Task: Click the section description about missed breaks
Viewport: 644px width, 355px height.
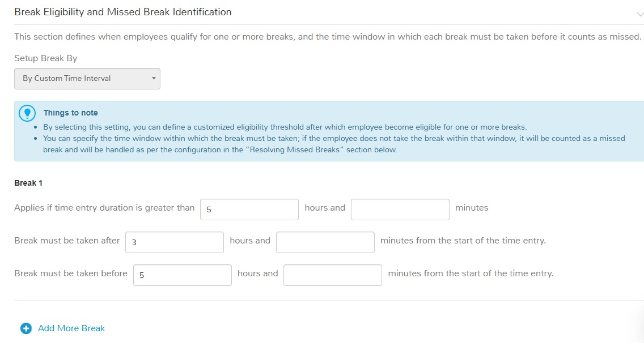Action: pos(327,37)
